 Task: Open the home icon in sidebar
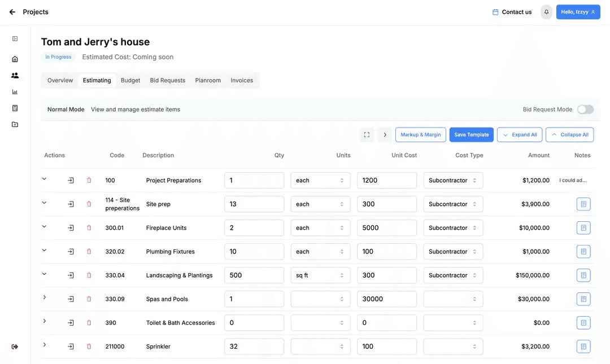[15, 59]
